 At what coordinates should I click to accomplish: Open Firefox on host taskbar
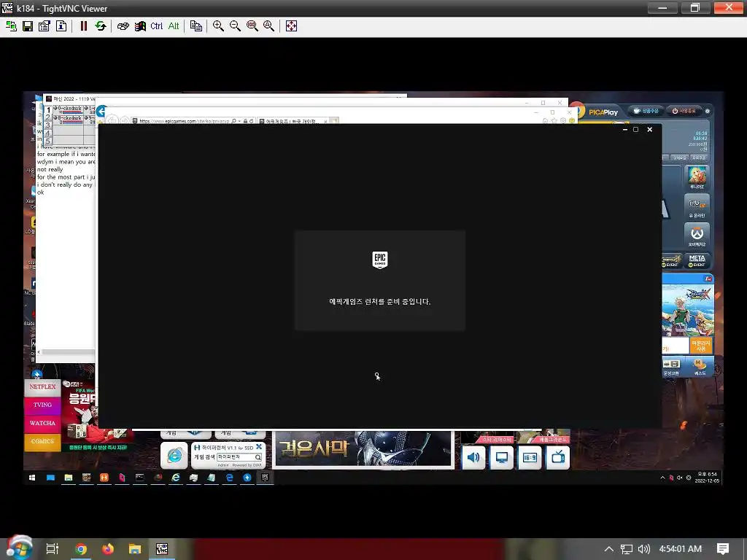(108, 549)
